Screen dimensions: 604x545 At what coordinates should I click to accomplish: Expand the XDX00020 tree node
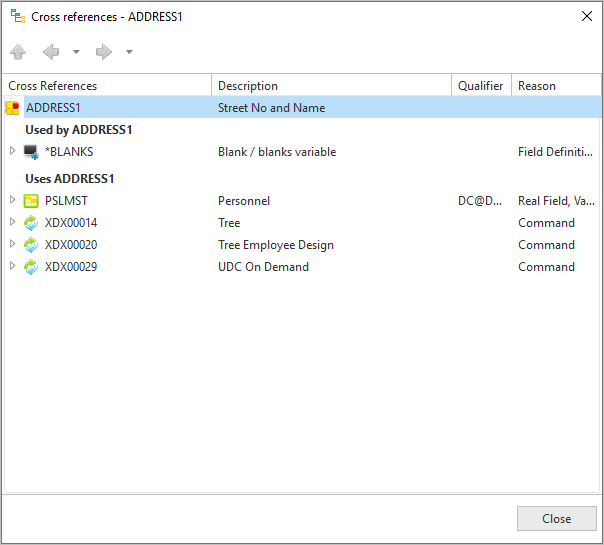pyautogui.click(x=12, y=243)
